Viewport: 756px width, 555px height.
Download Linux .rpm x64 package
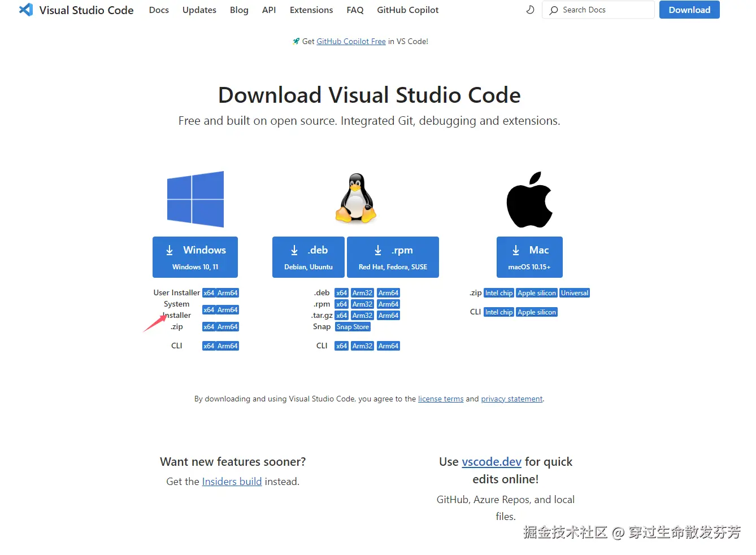click(341, 304)
